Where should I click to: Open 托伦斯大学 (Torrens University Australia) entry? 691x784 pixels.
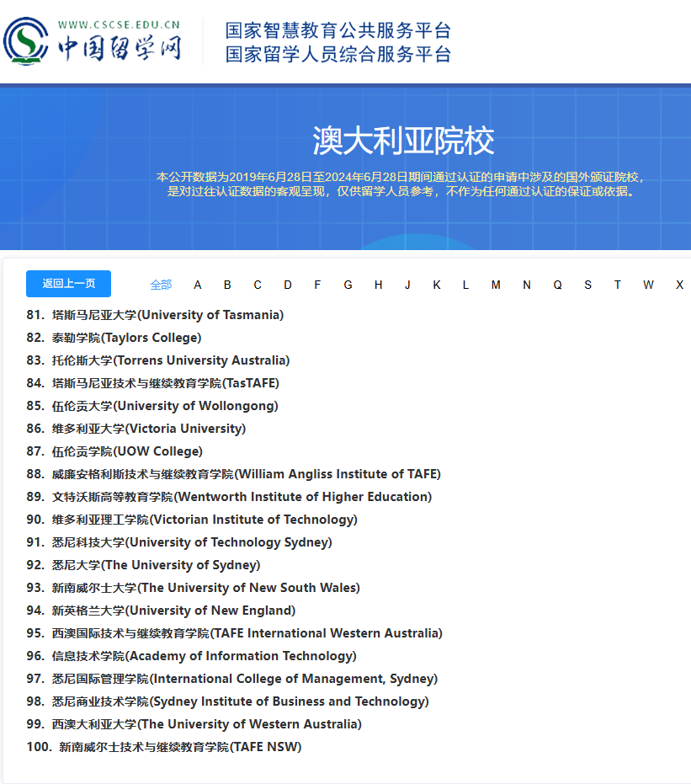click(x=158, y=360)
